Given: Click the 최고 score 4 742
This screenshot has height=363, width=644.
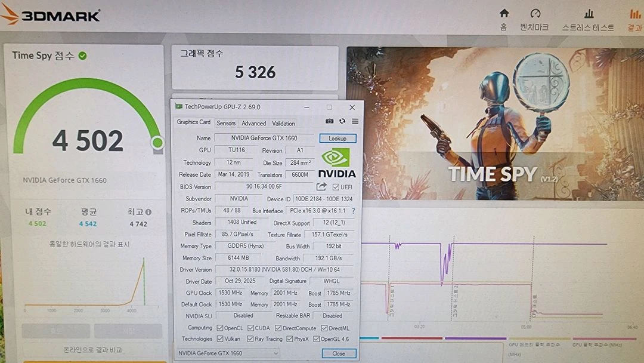Looking at the screenshot, I should [138, 224].
